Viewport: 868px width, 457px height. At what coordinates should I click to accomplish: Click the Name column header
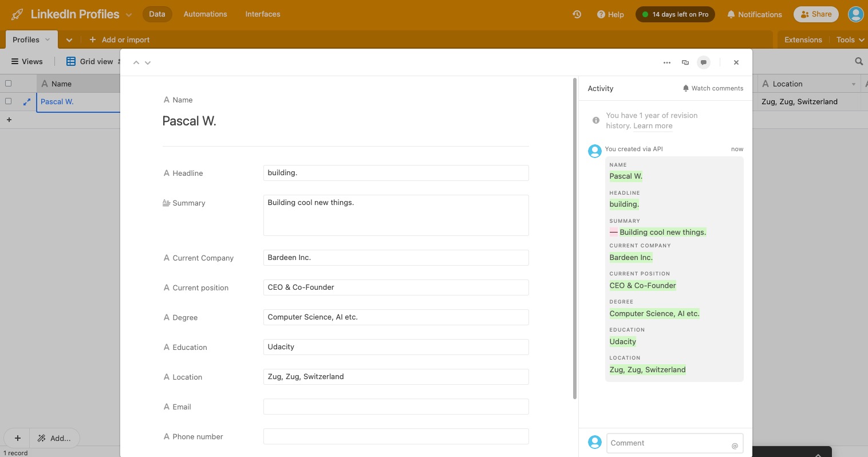coord(78,84)
